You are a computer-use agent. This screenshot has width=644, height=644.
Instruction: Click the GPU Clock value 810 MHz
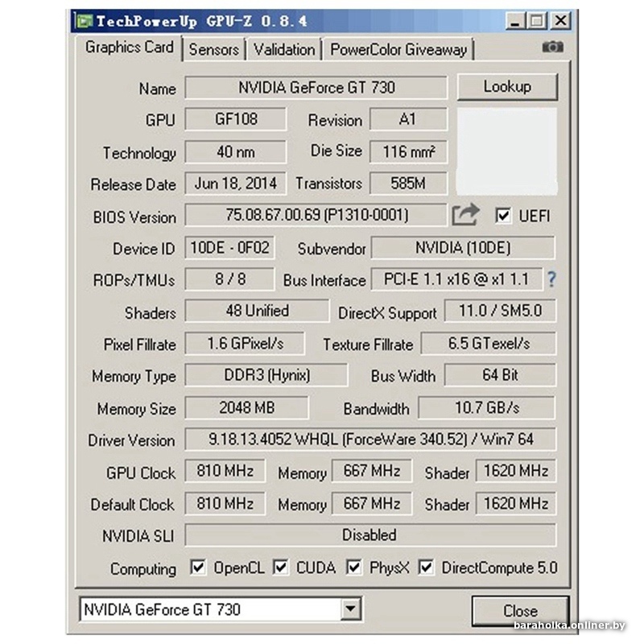[225, 471]
